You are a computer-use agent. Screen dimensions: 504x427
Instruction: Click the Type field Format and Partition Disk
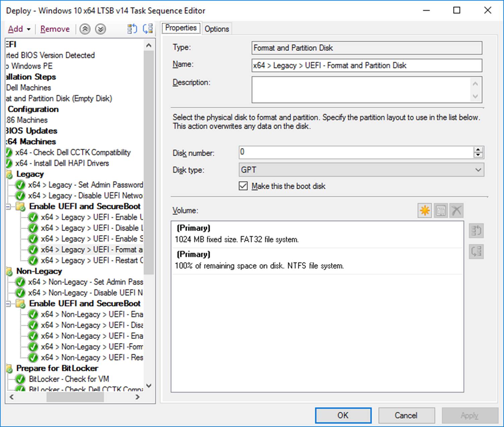tap(367, 48)
